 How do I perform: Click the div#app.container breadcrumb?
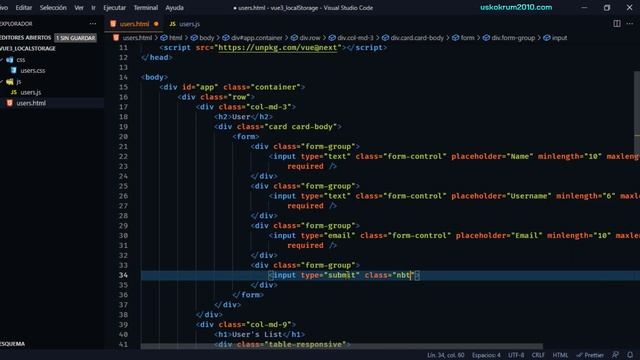257,38
